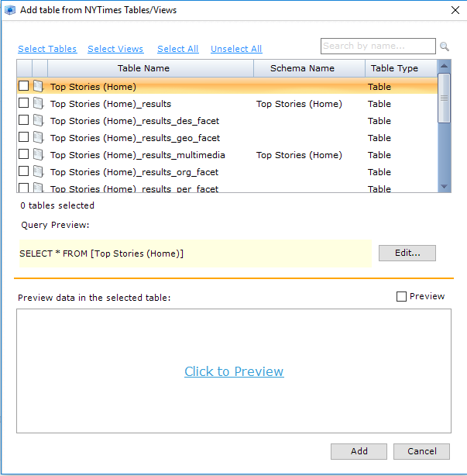Check the Top Stories (Home) table checkbox
467x476 pixels.
click(x=23, y=86)
